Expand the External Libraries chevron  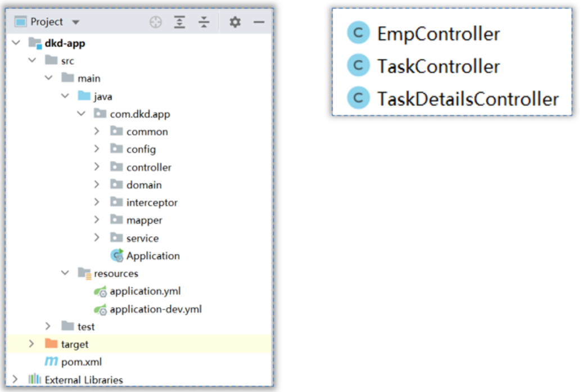(x=15, y=380)
